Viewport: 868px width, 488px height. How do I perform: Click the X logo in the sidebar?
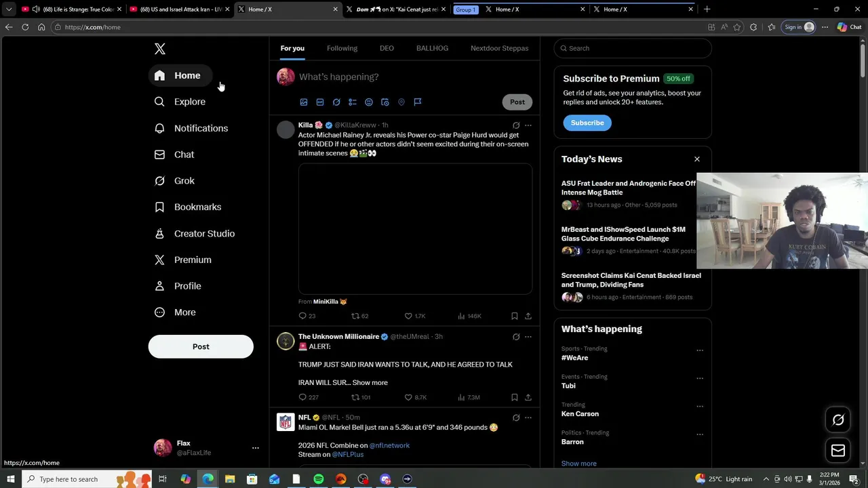pyautogui.click(x=160, y=49)
